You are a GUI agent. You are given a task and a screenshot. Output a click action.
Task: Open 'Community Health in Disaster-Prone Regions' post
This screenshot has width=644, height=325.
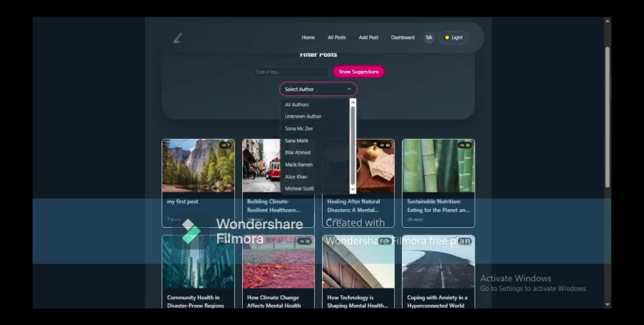(x=196, y=302)
